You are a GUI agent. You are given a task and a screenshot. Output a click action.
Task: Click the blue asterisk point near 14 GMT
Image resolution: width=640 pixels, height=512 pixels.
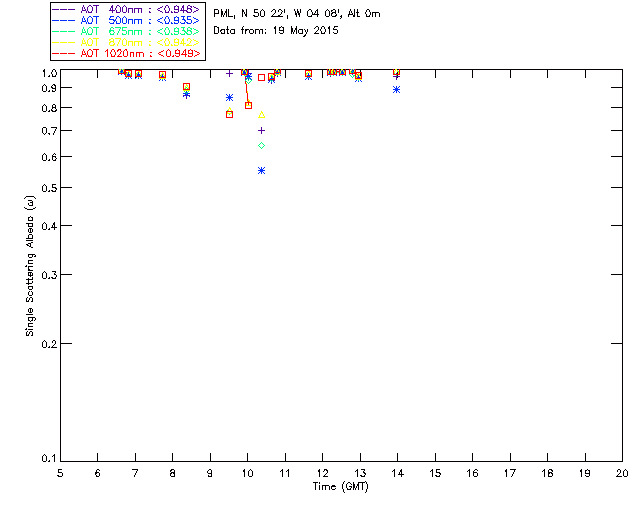[x=396, y=89]
